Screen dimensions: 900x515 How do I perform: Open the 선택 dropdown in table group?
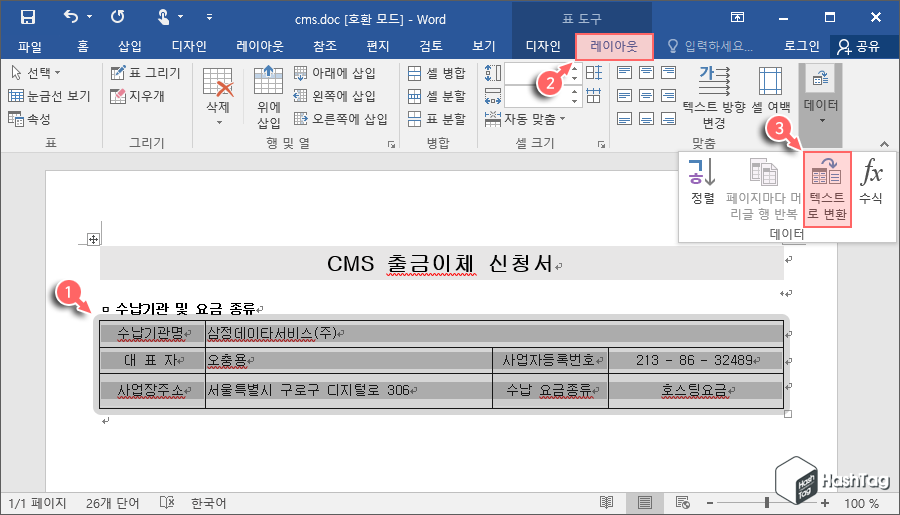tap(36, 73)
